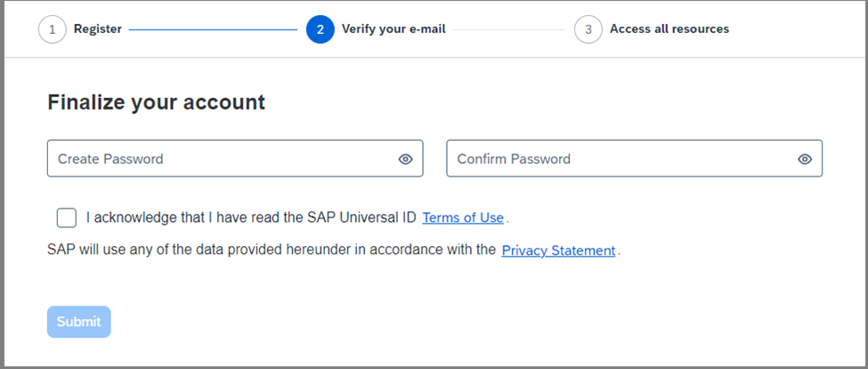Open the Terms of Use link
The height and width of the screenshot is (369, 868).
[x=463, y=217]
